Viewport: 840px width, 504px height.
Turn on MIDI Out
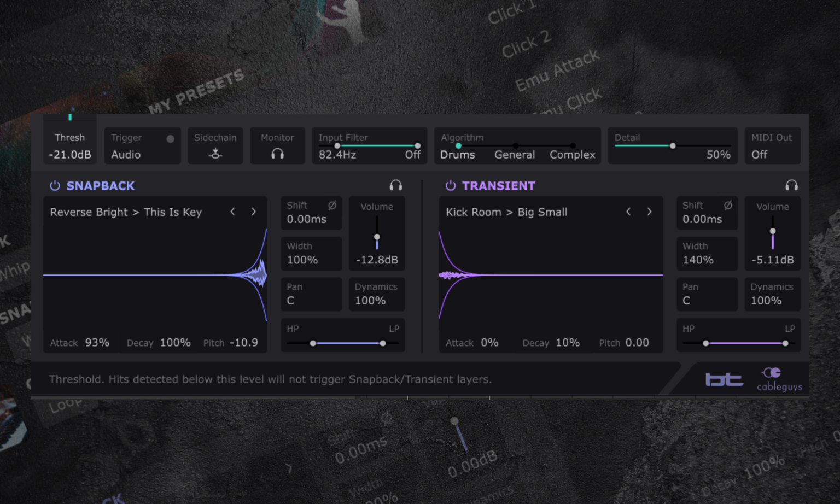click(x=759, y=155)
